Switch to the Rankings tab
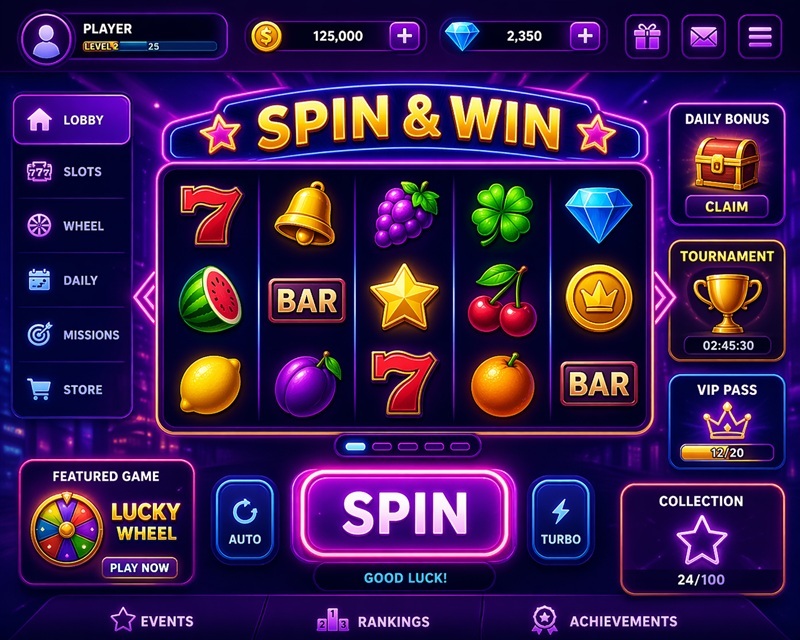 [373, 621]
